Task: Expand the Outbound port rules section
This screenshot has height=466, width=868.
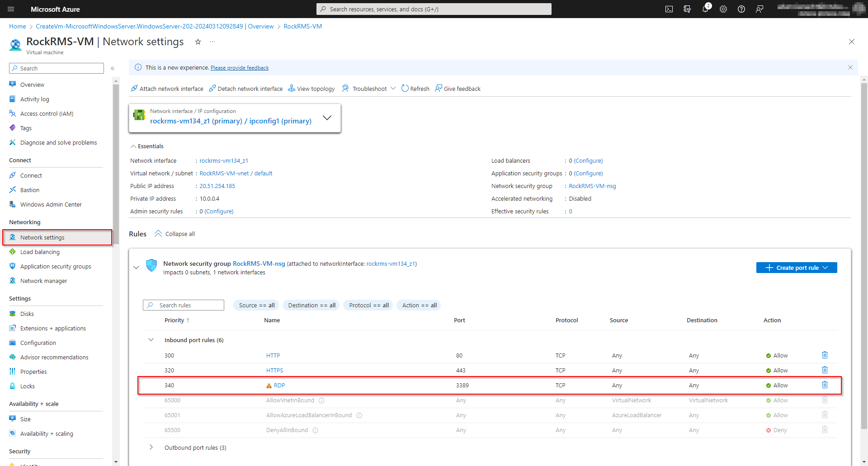Action: [151, 447]
